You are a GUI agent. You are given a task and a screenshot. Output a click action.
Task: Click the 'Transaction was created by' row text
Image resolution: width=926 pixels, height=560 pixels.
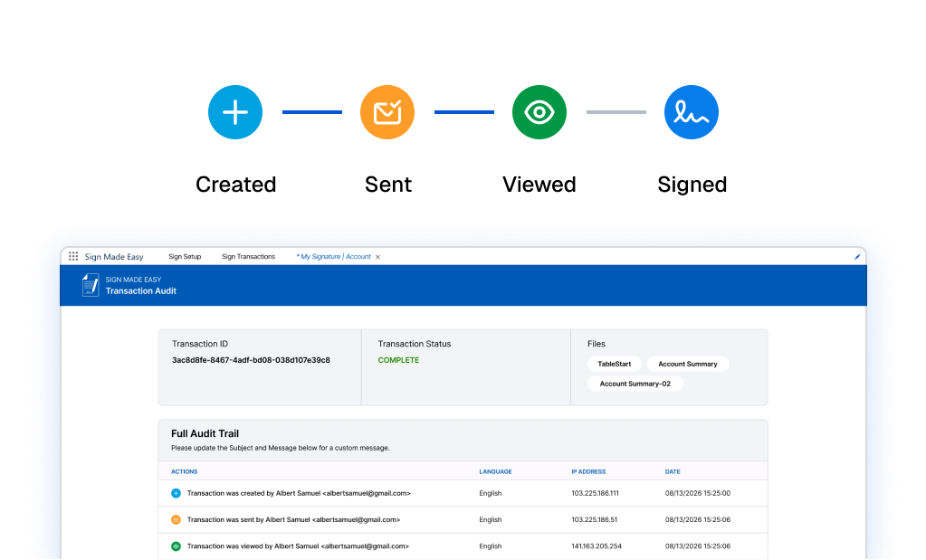click(299, 493)
